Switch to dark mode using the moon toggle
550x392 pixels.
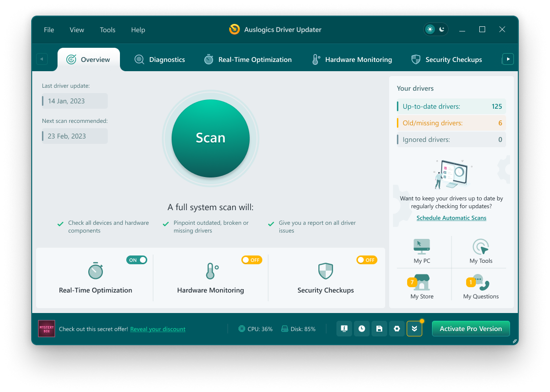click(442, 29)
